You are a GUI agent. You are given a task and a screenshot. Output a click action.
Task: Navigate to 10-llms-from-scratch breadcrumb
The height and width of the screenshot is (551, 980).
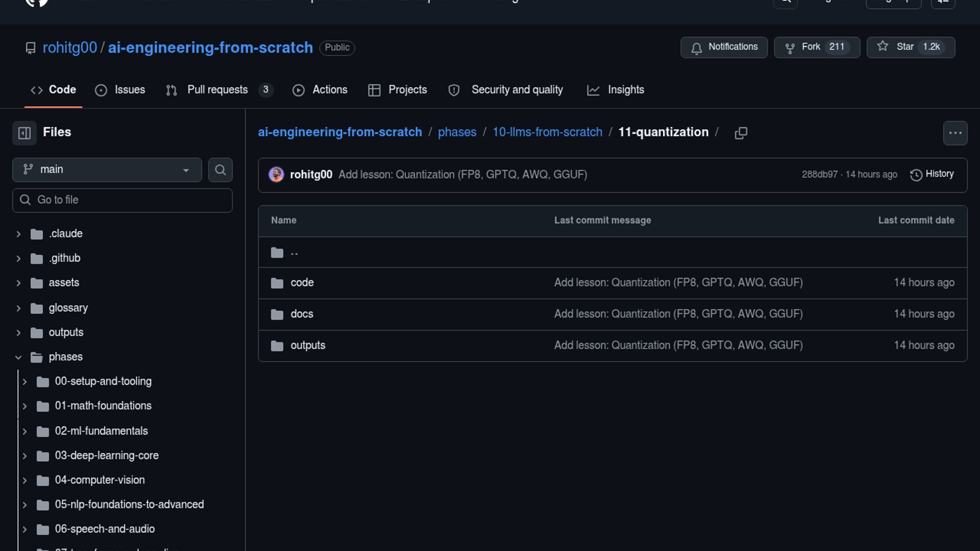[547, 133]
